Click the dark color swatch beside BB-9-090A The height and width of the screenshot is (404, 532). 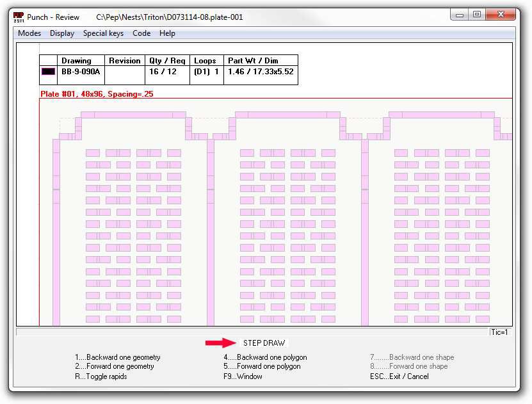49,72
